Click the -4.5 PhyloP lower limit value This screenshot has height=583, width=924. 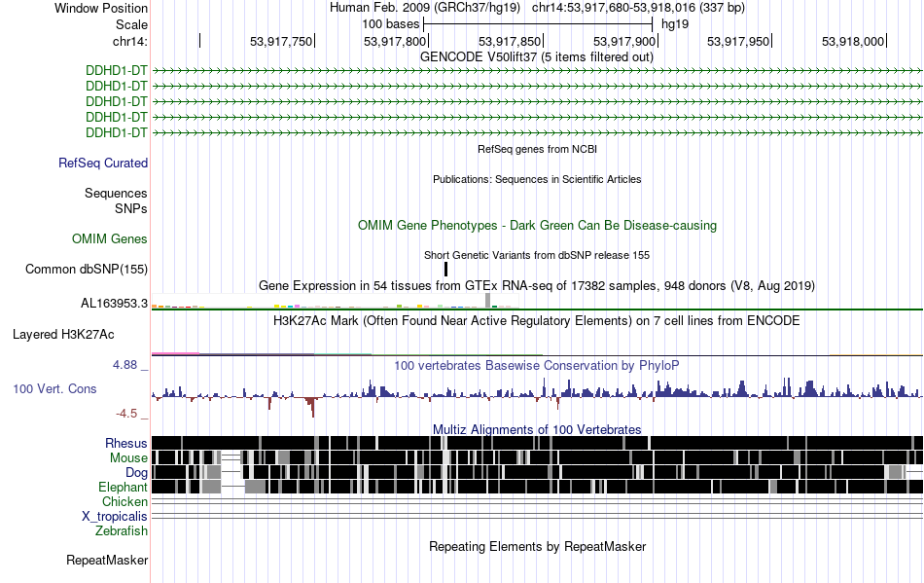click(x=126, y=414)
